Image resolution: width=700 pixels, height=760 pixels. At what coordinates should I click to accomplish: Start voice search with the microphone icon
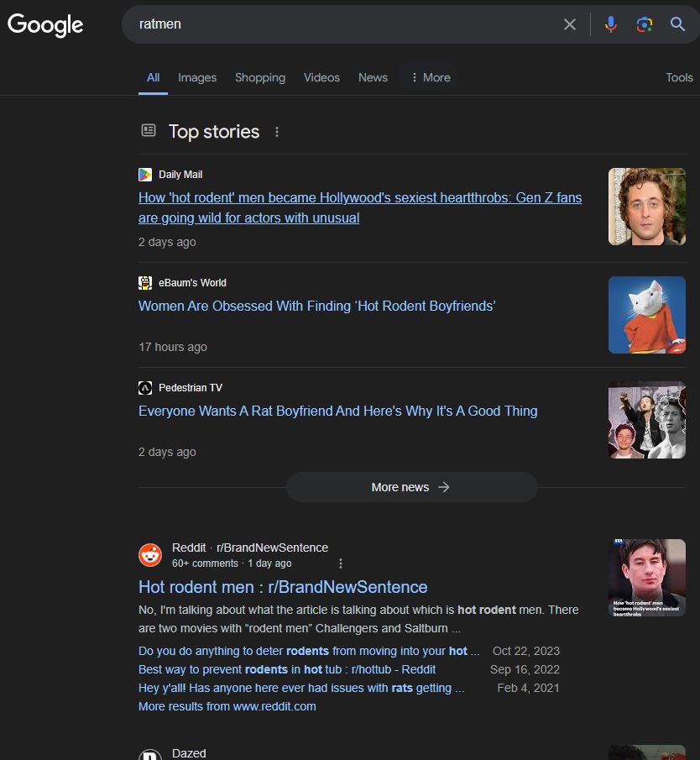pyautogui.click(x=611, y=24)
